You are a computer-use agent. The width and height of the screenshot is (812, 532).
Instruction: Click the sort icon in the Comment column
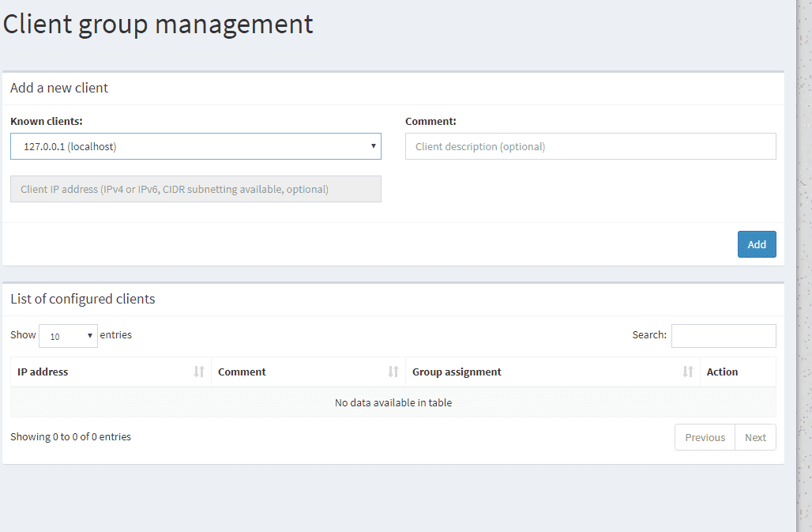(393, 372)
